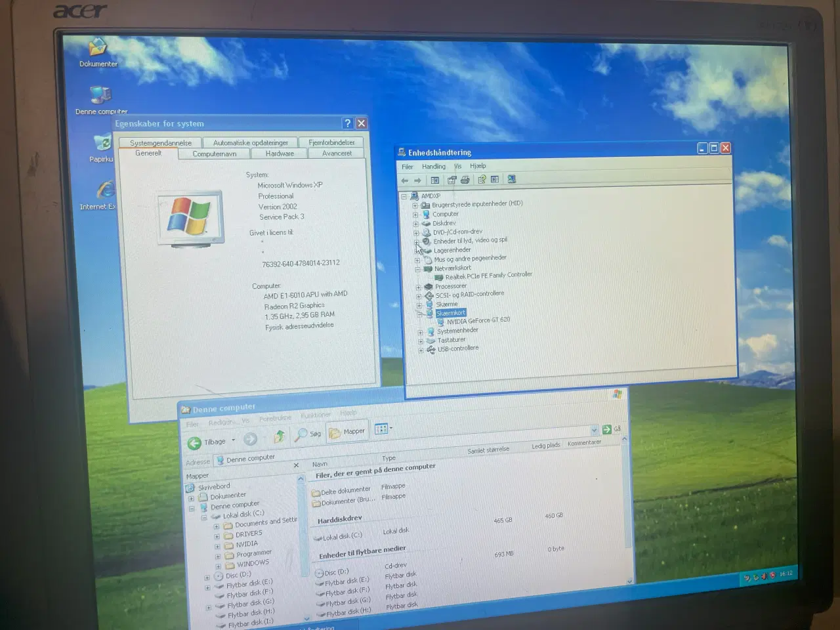Open the Foretrukne menu in Denne computer
The height and width of the screenshot is (630, 840).
click(x=275, y=418)
